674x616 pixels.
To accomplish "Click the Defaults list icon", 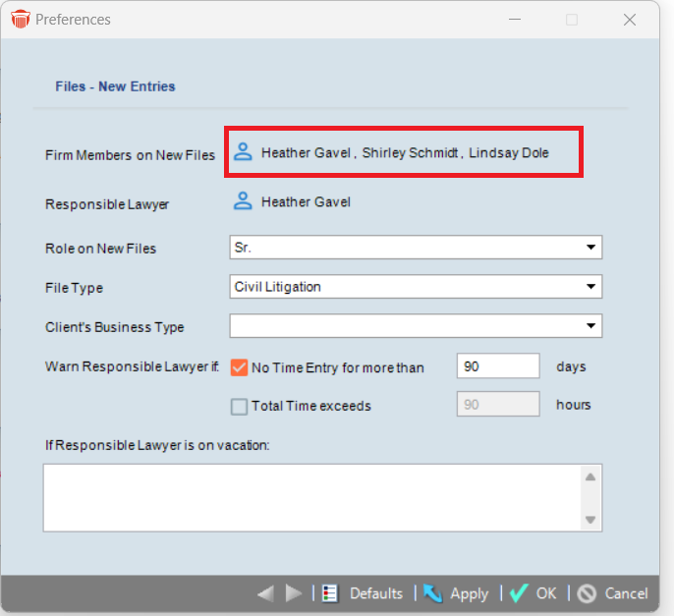I will click(x=330, y=593).
